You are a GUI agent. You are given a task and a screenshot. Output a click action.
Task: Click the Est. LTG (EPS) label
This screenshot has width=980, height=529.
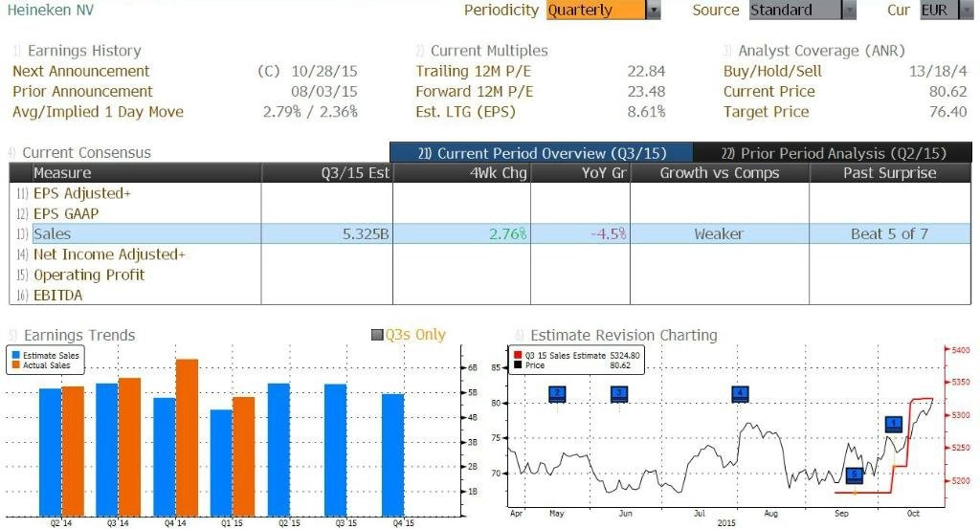click(x=466, y=113)
